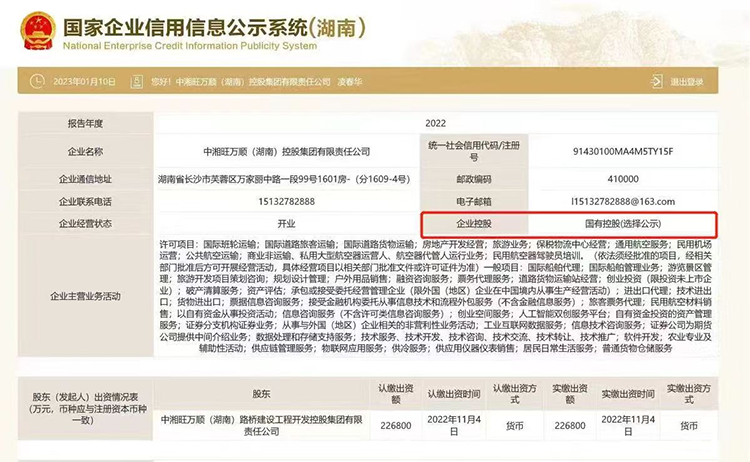Click the subscribed amount 226800
750x462 pixels.
click(396, 425)
